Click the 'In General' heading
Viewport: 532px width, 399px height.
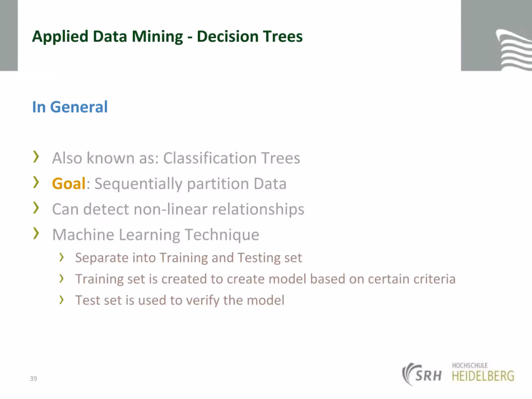(x=70, y=107)
